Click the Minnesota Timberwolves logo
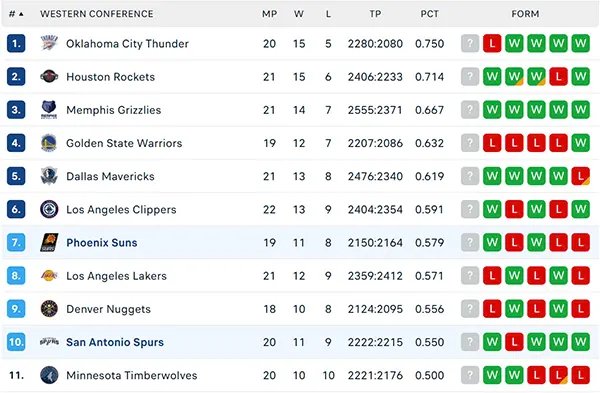Viewport: 600px width, 393px height. tap(49, 375)
